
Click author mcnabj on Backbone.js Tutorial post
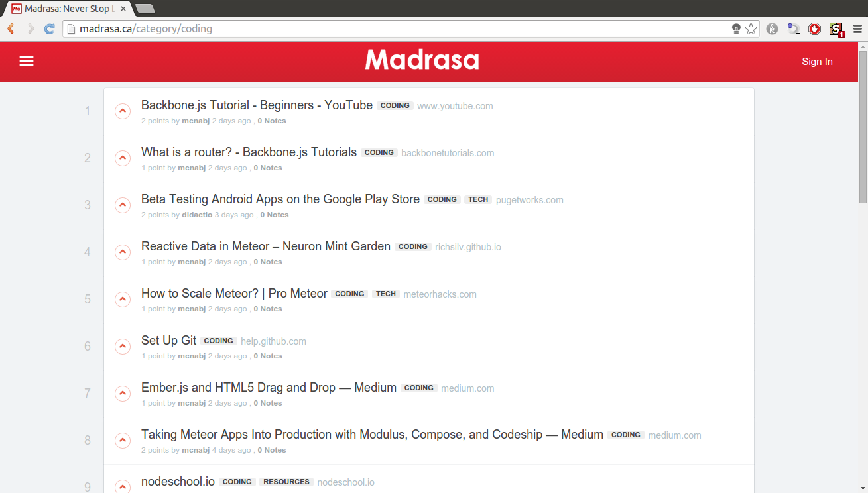(196, 121)
